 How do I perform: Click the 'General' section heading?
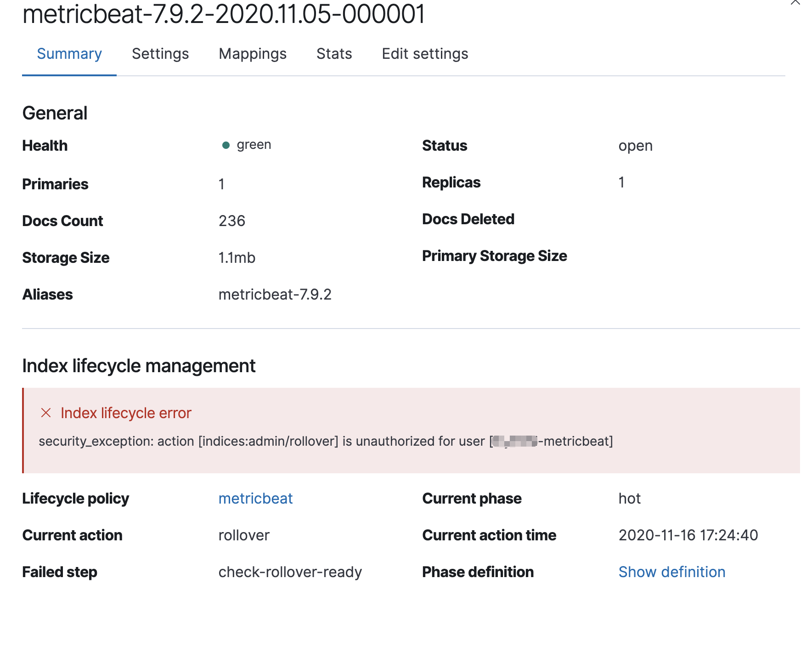point(55,113)
